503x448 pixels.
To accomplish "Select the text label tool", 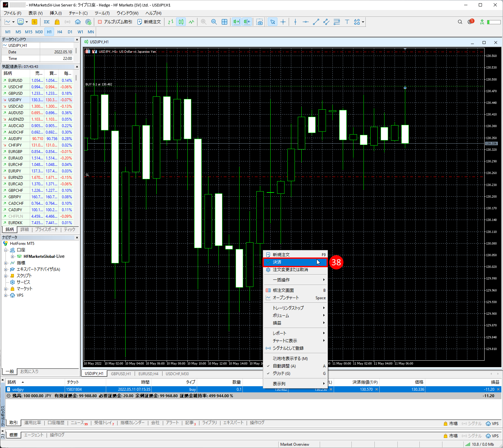I will pos(347,22).
